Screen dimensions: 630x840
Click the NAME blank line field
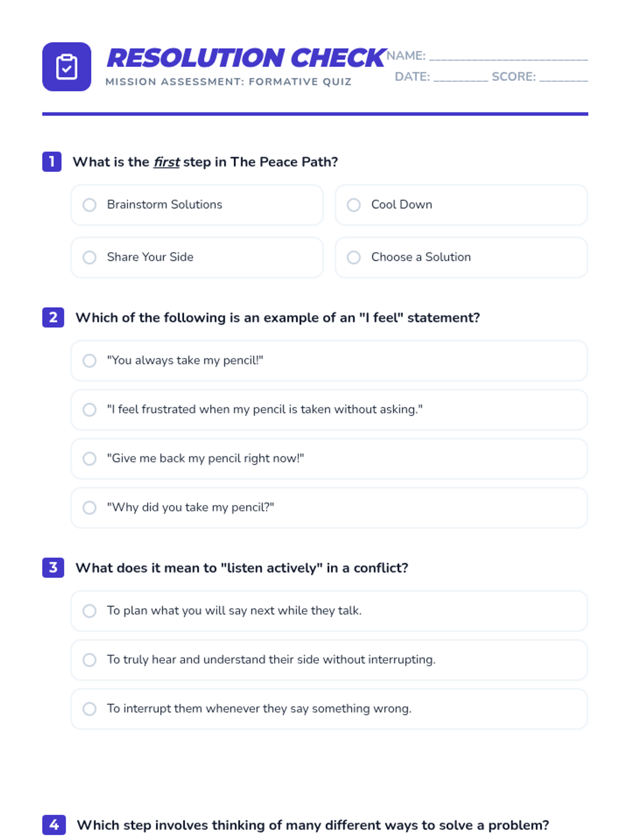click(509, 56)
